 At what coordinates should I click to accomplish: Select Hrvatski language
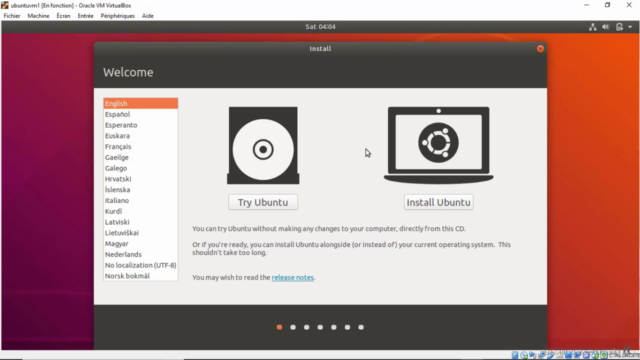[x=140, y=179]
